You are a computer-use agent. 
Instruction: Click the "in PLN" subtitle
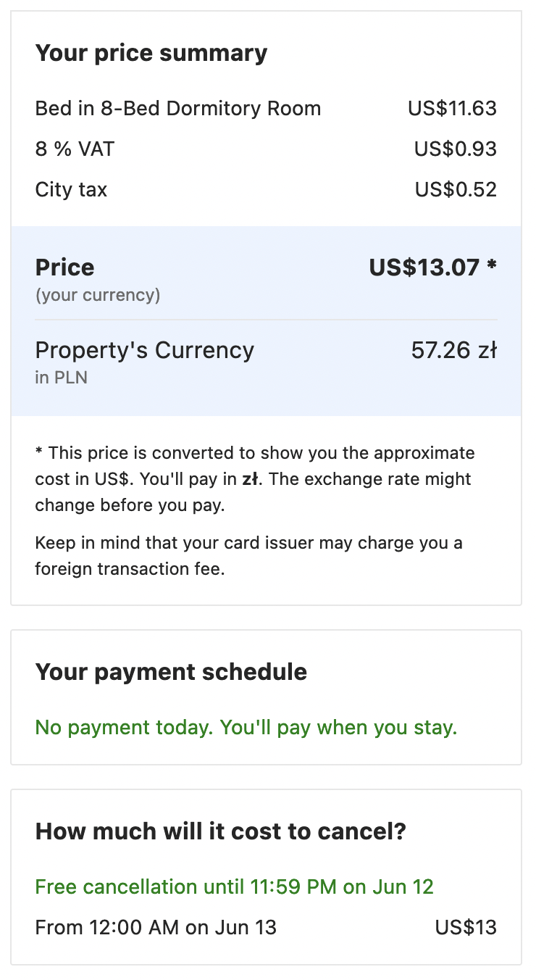coord(61,378)
